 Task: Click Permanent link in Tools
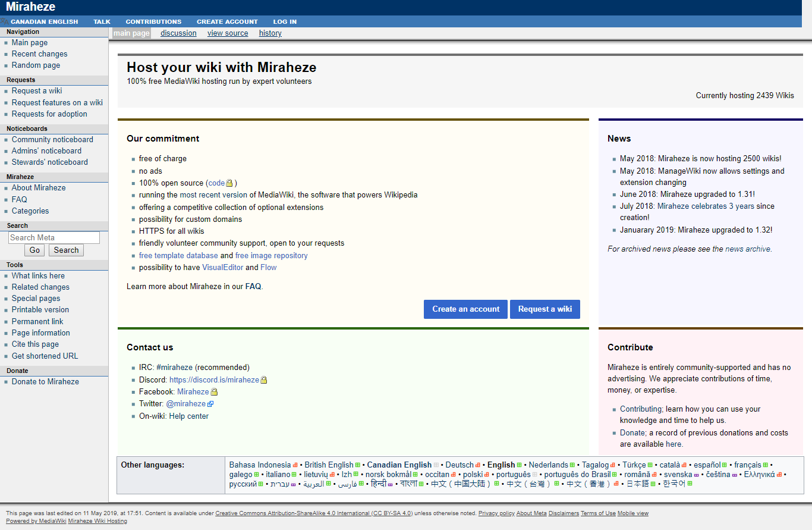click(x=37, y=322)
